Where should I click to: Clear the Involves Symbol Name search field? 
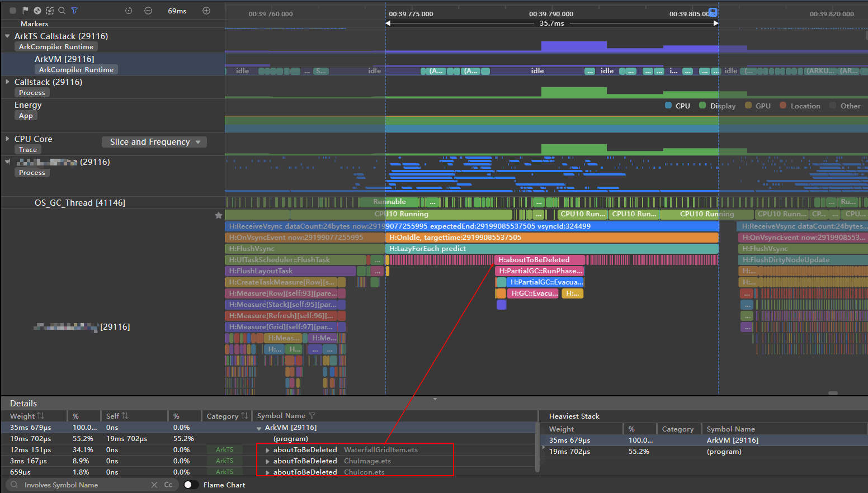pos(154,485)
